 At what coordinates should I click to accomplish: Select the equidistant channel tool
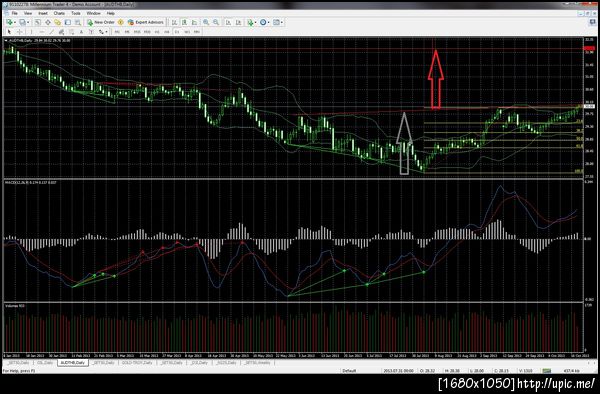coord(61,32)
